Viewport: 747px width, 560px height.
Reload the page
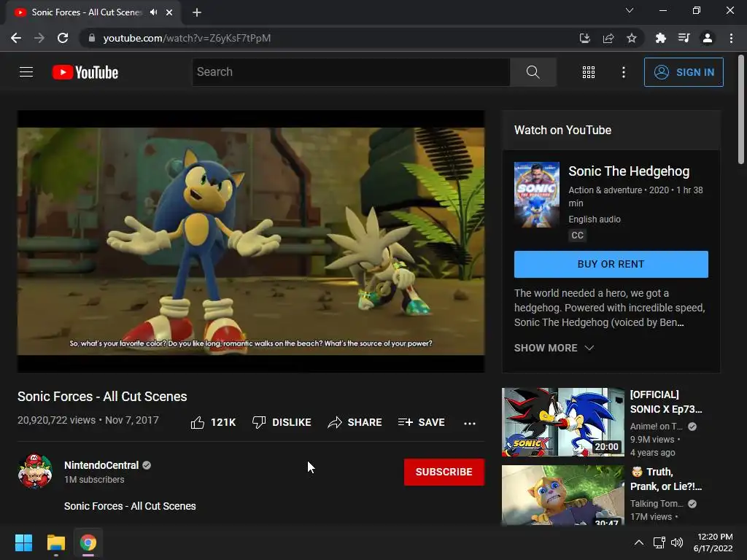[x=63, y=38]
